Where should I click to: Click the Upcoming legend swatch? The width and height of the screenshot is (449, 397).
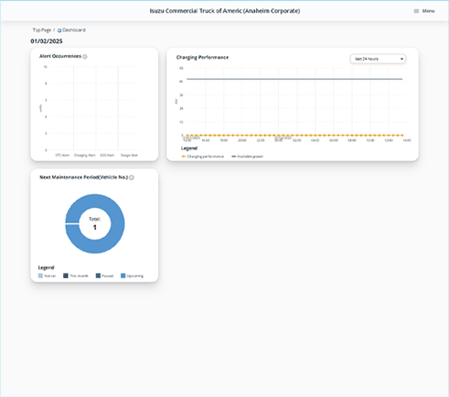click(123, 276)
